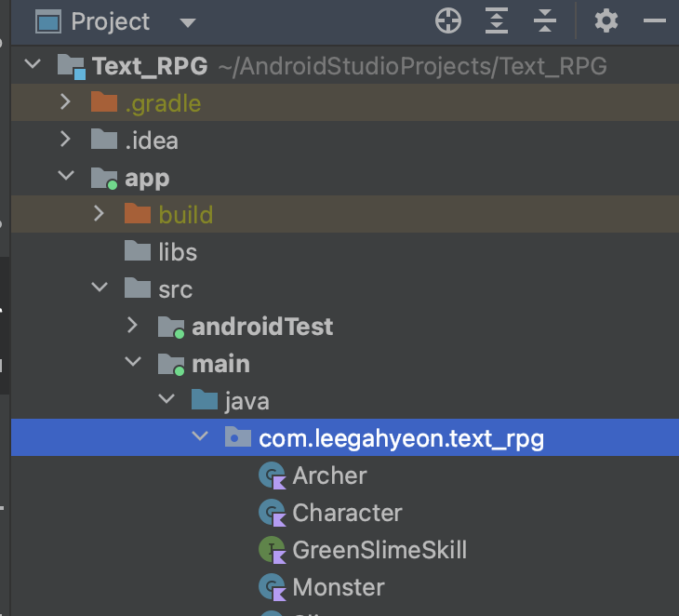Select the .gradle folder label
This screenshot has height=616, width=679.
tap(164, 103)
